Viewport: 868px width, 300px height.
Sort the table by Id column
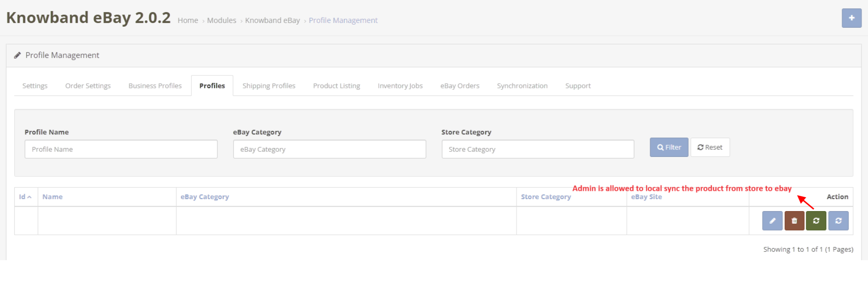(x=25, y=197)
